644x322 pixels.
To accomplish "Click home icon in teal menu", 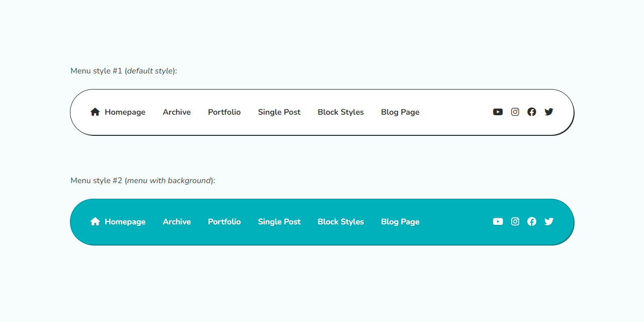I will [x=95, y=221].
